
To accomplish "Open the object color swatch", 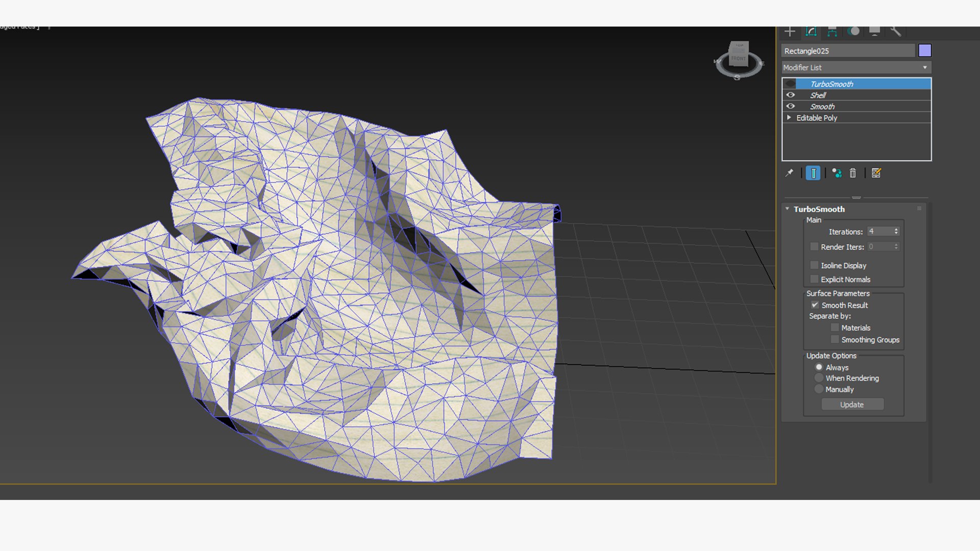I will pyautogui.click(x=925, y=51).
